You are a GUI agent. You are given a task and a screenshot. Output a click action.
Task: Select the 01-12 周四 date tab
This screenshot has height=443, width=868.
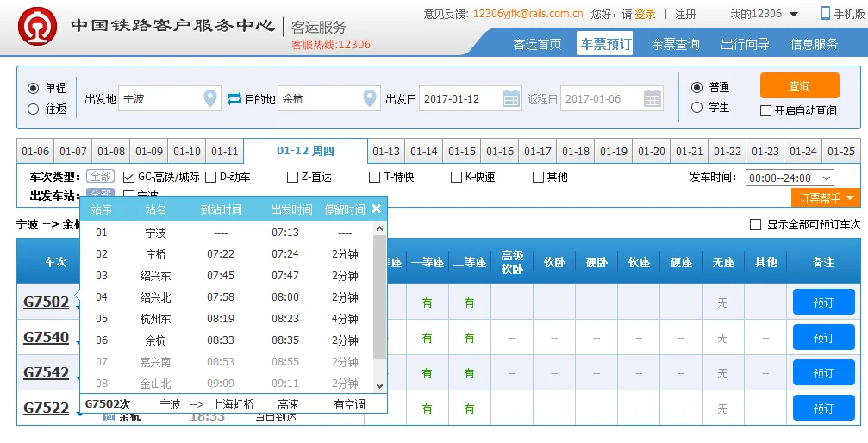306,151
